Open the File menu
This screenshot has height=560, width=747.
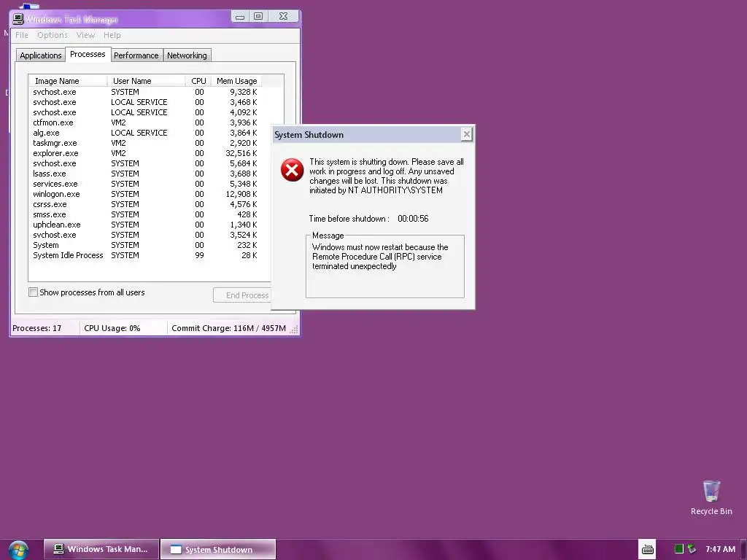click(21, 35)
